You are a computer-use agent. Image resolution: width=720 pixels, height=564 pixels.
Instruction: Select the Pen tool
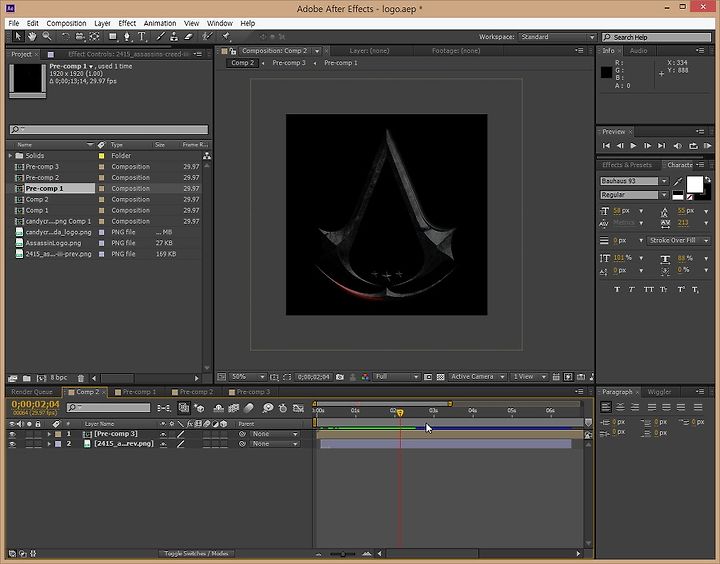coord(127,37)
